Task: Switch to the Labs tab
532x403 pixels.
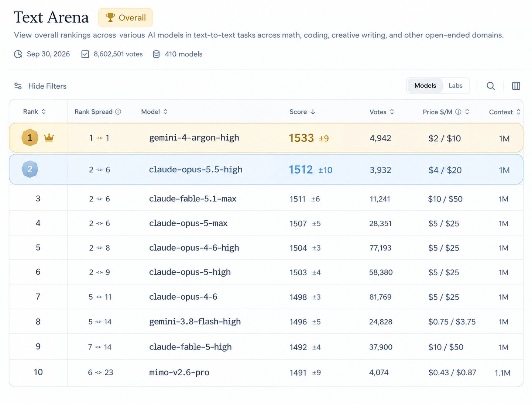Action: 455,86
